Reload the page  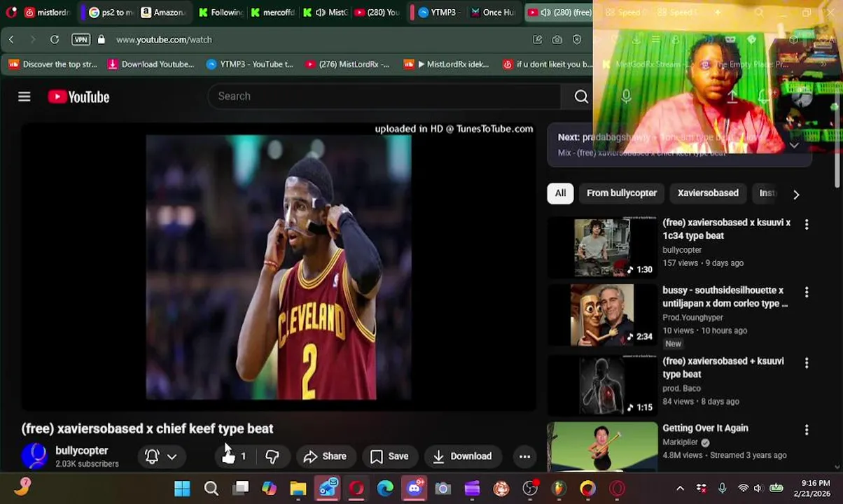point(55,40)
